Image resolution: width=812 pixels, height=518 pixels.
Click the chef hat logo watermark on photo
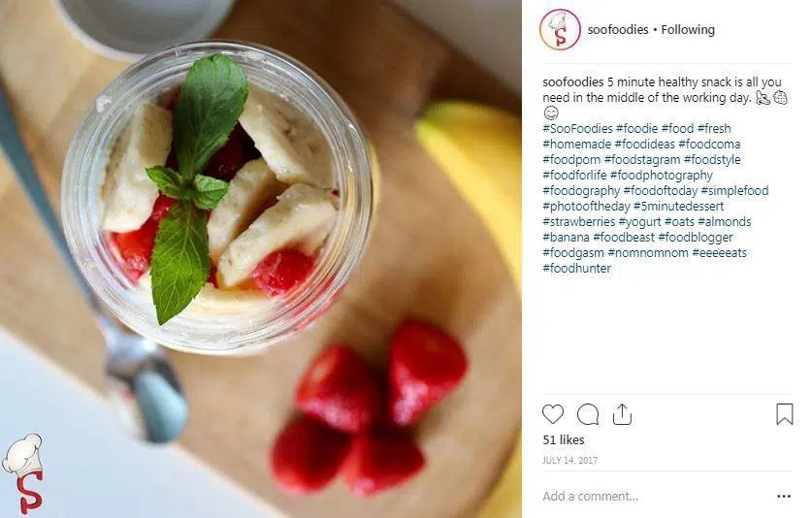pyautogui.click(x=23, y=473)
